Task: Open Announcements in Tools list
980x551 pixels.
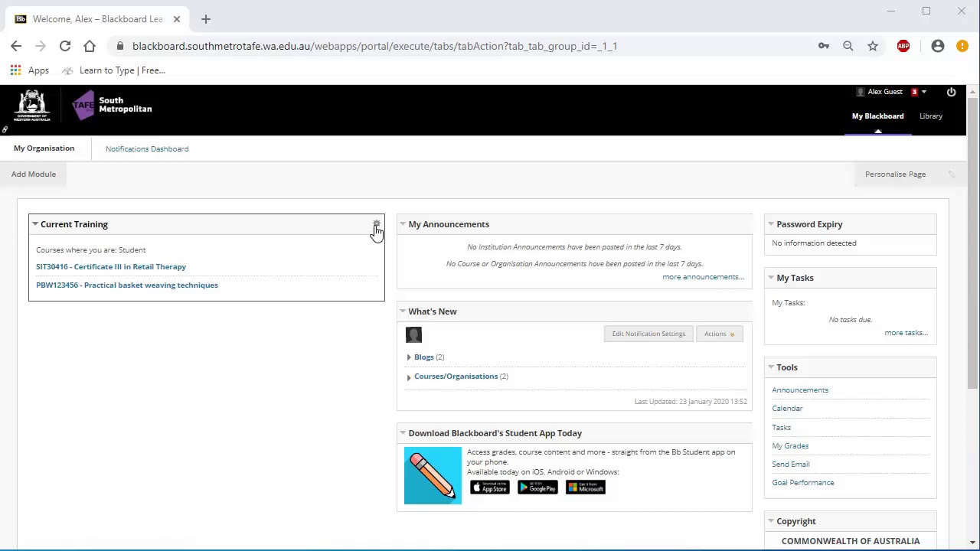Action: click(800, 390)
